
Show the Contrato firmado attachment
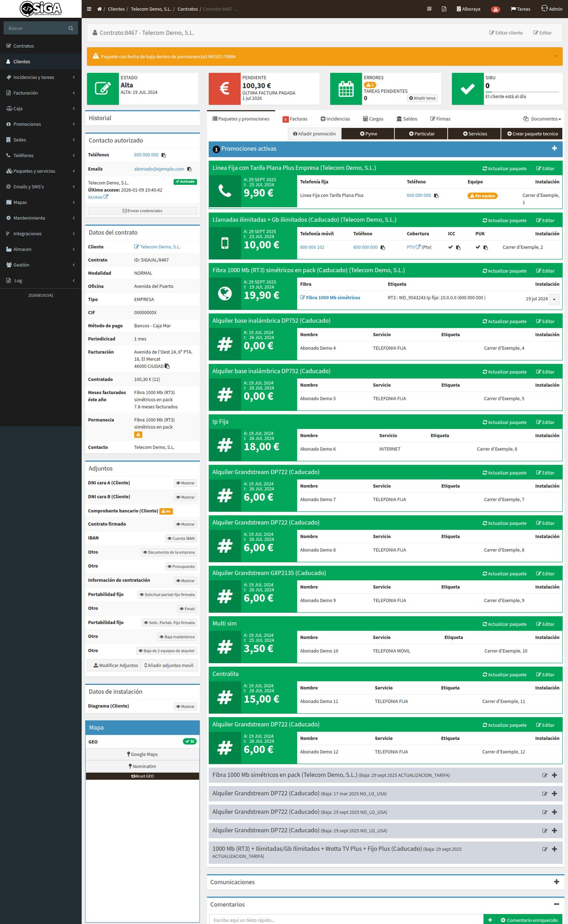(186, 524)
